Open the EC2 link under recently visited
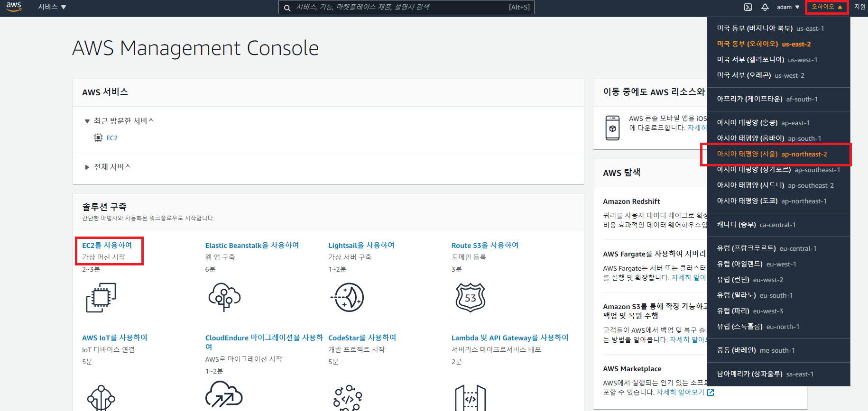The width and height of the screenshot is (868, 411). (112, 138)
